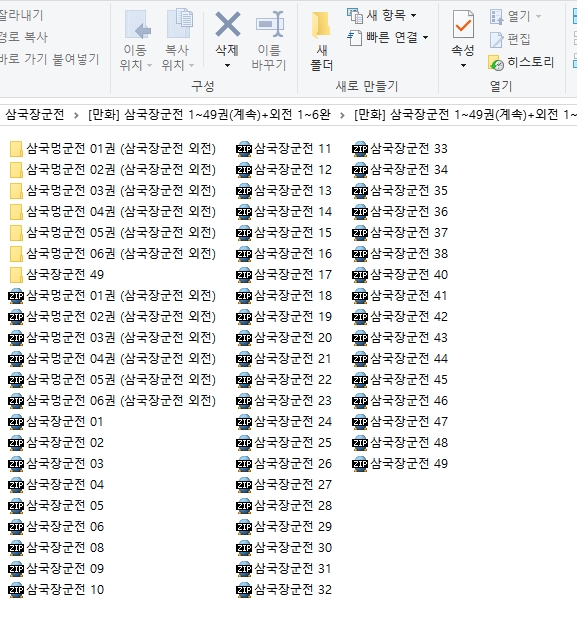Screen dimensions: 577x625
Task: Select ZIP file 삼국장군전 01
Action: pyautogui.click(x=56, y=422)
